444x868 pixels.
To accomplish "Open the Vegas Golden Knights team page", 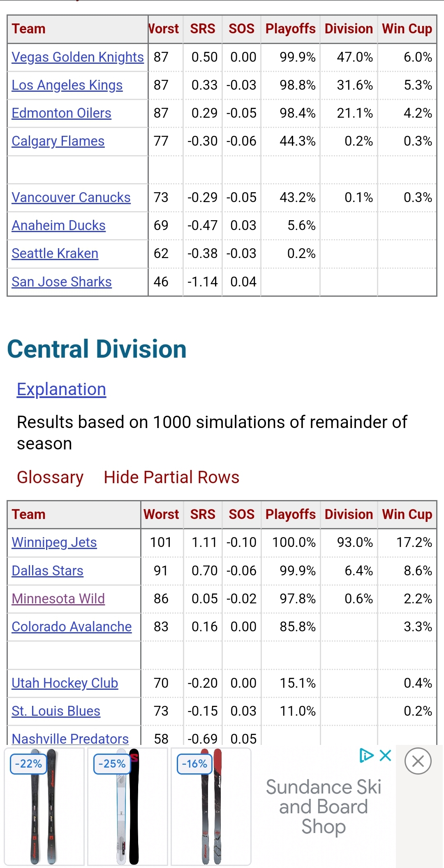I will [78, 57].
